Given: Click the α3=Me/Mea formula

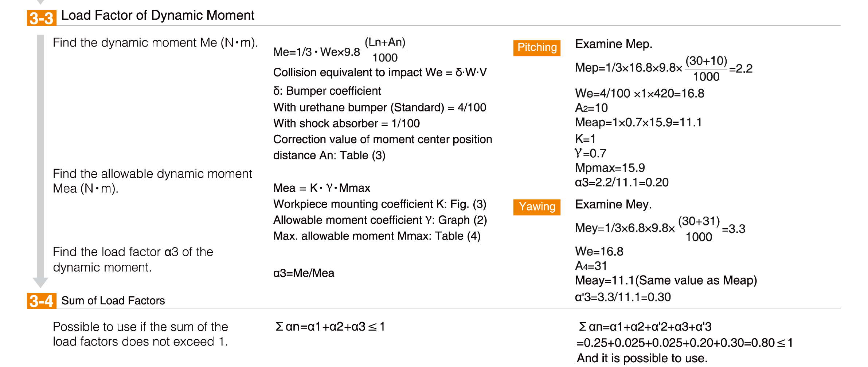Looking at the screenshot, I should tap(304, 273).
